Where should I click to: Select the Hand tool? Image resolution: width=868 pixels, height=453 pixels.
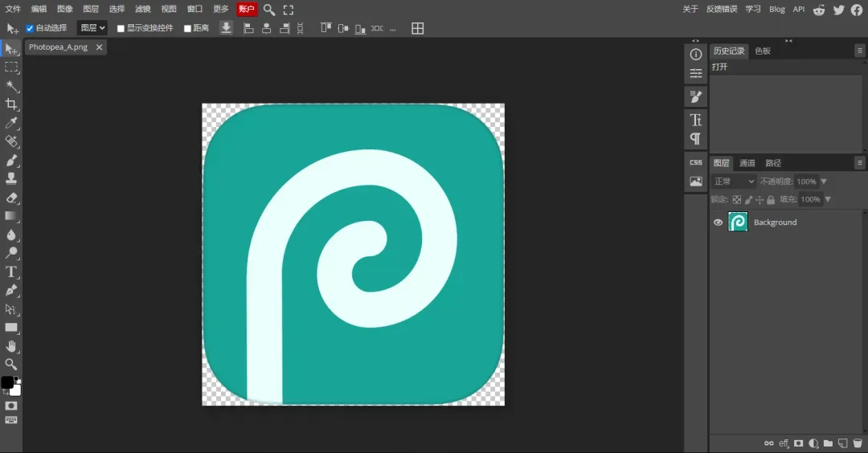coord(11,346)
